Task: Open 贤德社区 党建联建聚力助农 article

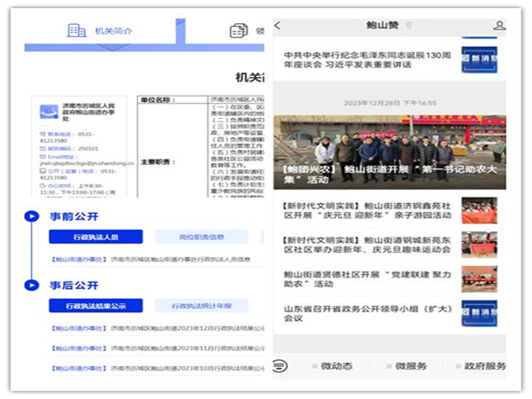Action: point(367,279)
